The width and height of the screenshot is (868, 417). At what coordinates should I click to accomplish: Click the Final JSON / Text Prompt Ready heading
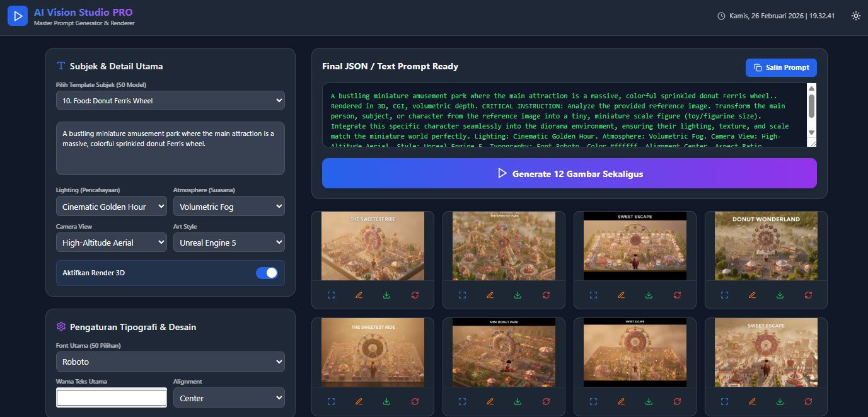390,66
